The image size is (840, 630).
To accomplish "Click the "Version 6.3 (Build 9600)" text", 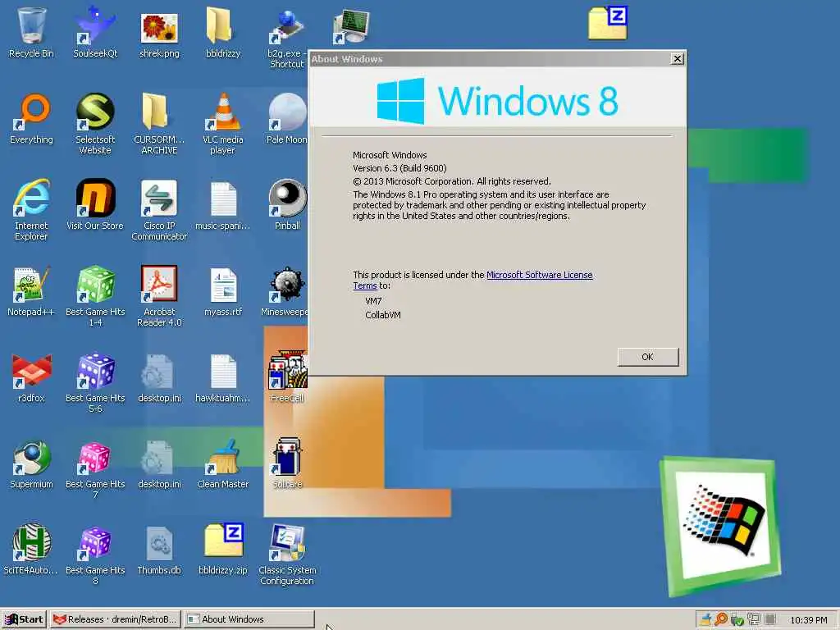I will 399,168.
